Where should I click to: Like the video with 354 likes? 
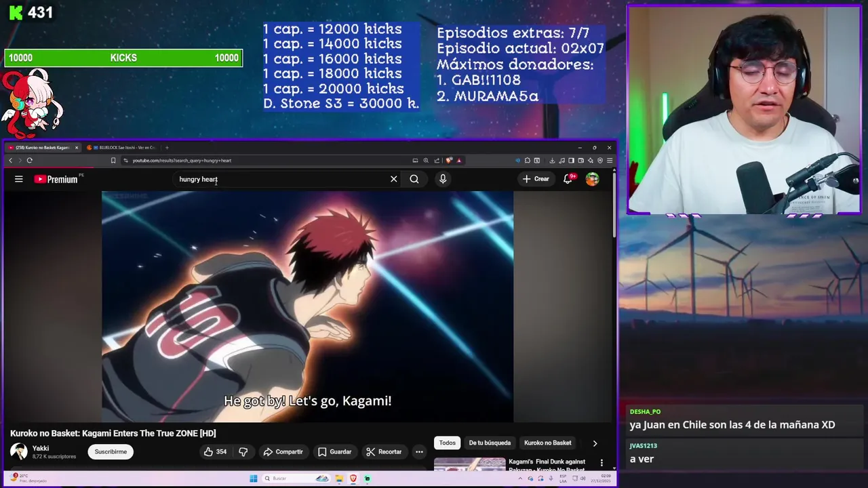[x=215, y=451]
